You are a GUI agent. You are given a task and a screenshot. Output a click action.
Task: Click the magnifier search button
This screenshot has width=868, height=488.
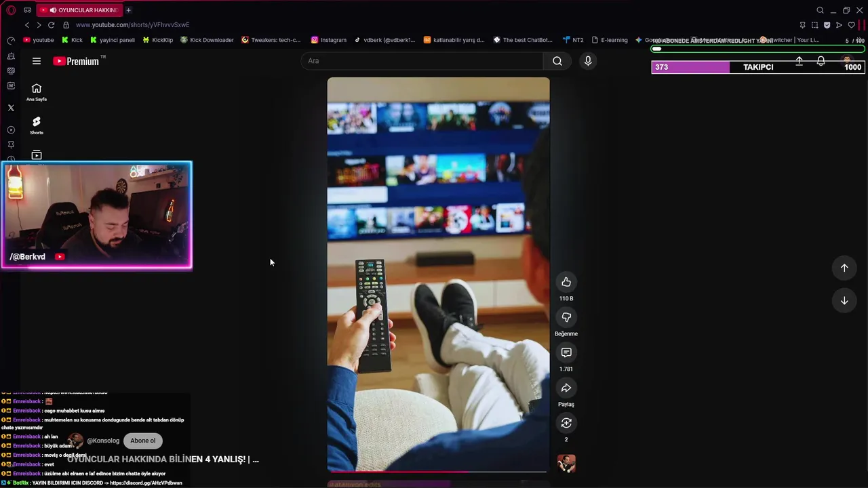557,61
